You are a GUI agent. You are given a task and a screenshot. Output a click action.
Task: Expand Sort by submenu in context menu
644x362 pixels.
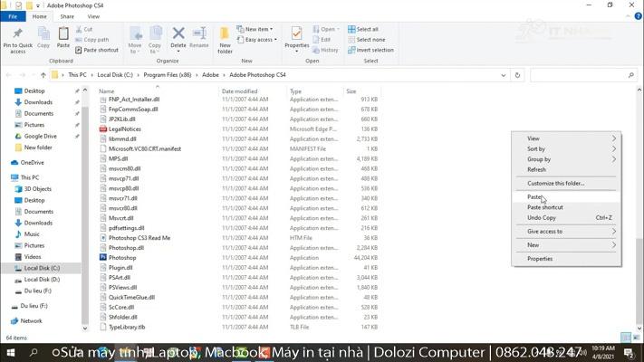[536, 148]
